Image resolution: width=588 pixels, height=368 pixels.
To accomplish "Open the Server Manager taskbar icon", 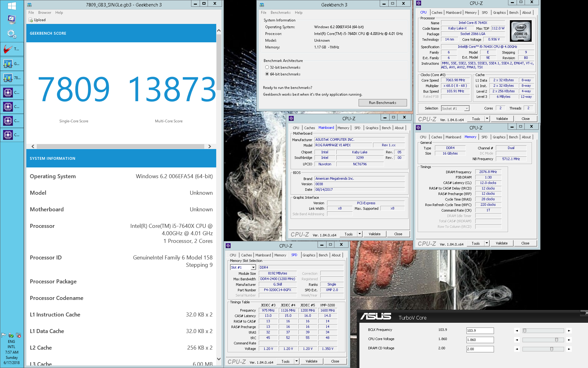I will (x=12, y=20).
